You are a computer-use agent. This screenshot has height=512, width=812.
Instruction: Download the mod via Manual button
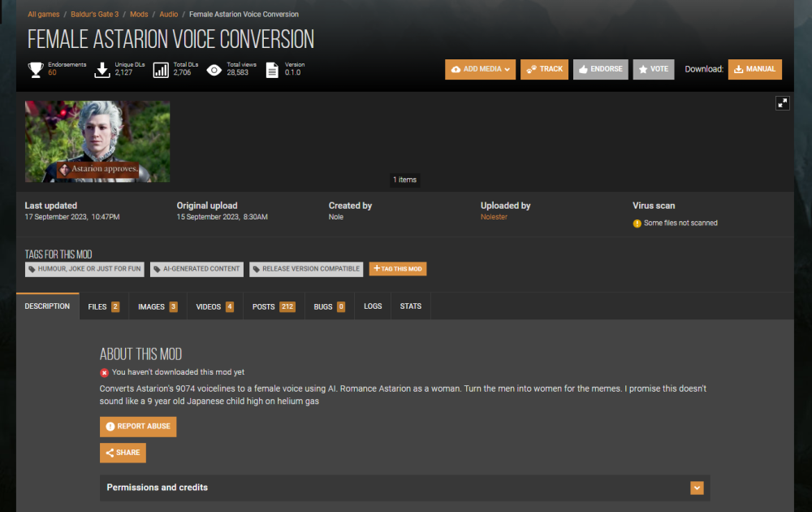(x=754, y=69)
